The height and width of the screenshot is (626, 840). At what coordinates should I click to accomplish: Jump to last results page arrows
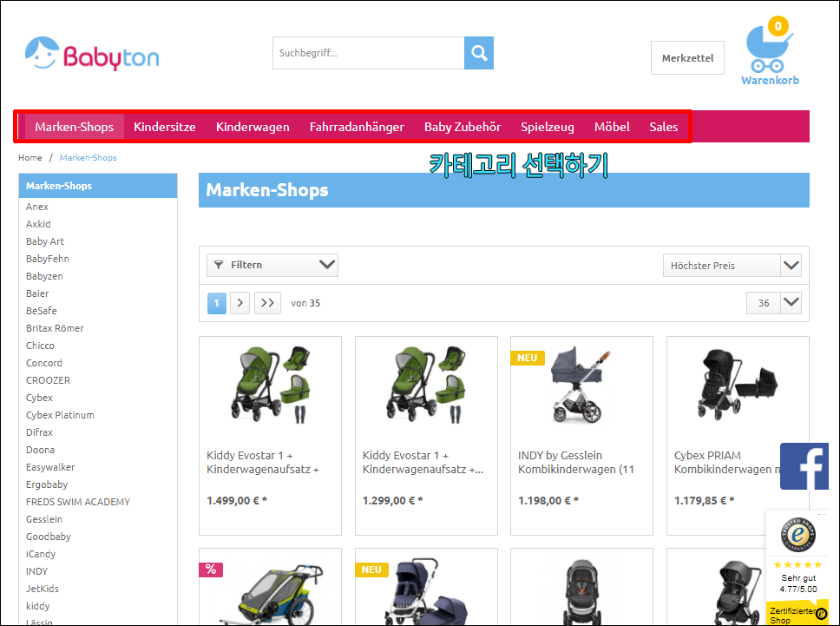[x=267, y=303]
